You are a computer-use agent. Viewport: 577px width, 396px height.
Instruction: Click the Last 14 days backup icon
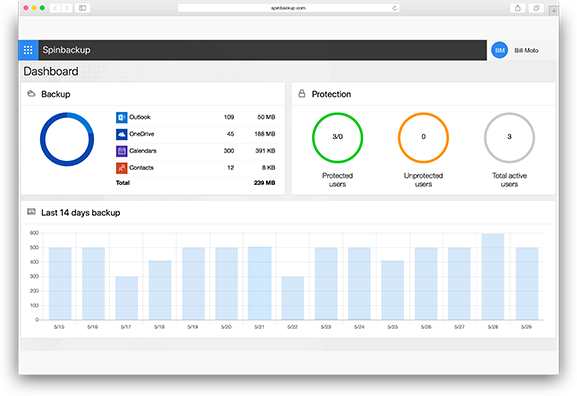point(31,212)
